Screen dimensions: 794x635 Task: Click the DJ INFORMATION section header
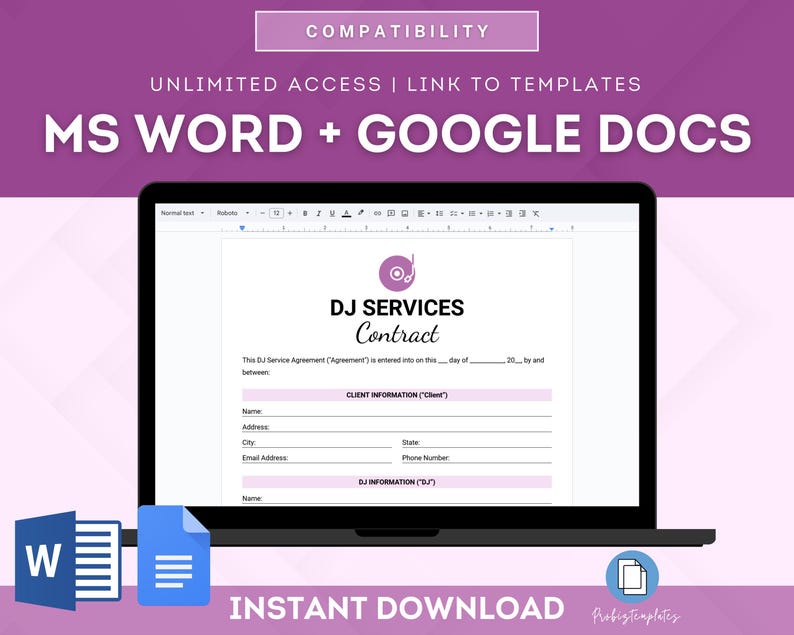[396, 482]
